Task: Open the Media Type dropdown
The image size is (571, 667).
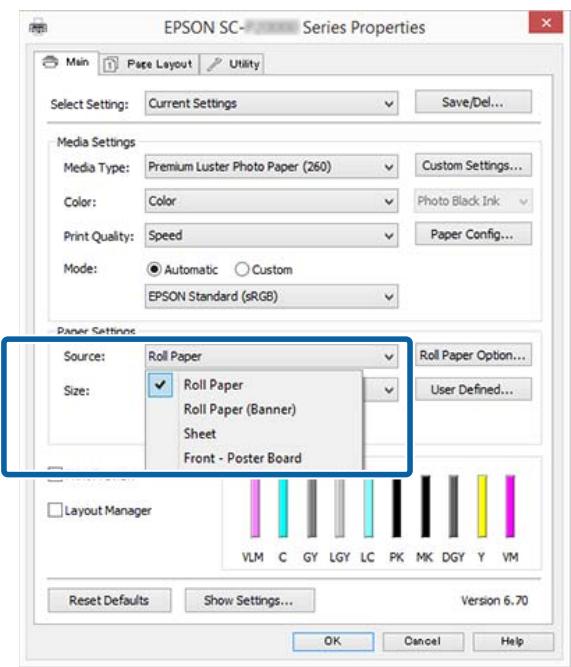Action: click(271, 167)
